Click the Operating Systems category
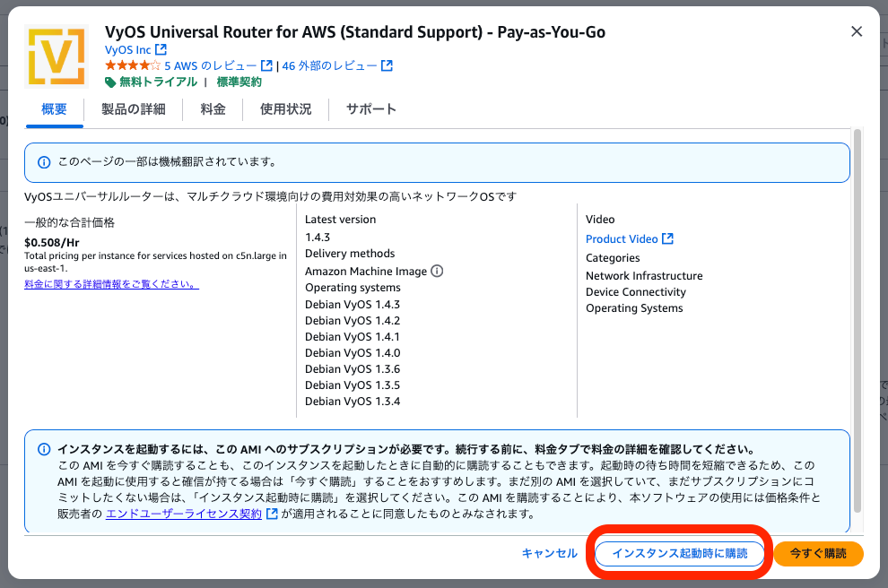This screenshot has height=588, width=888. click(x=634, y=308)
